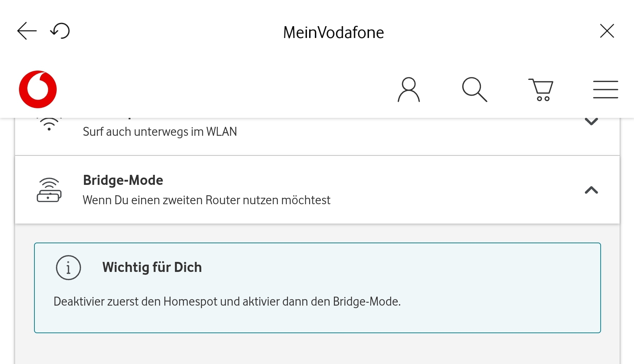Screen dimensions: 634x364
Task: Click the MeinVodafone page title
Action: (x=333, y=33)
